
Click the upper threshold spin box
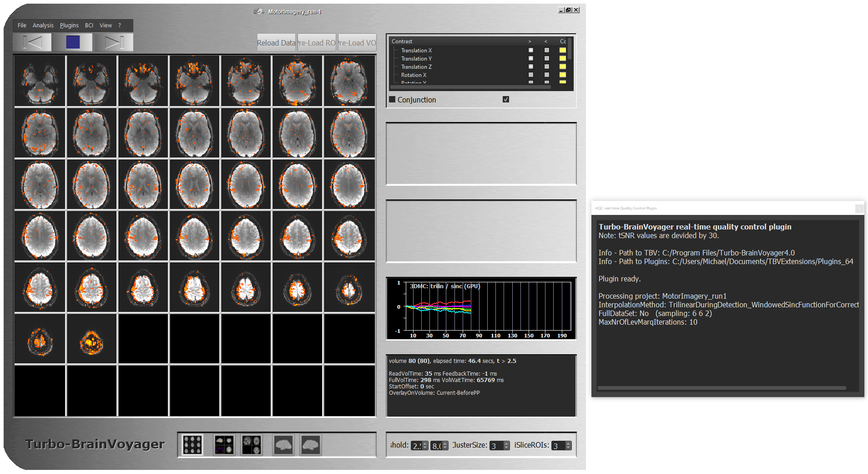click(x=439, y=445)
